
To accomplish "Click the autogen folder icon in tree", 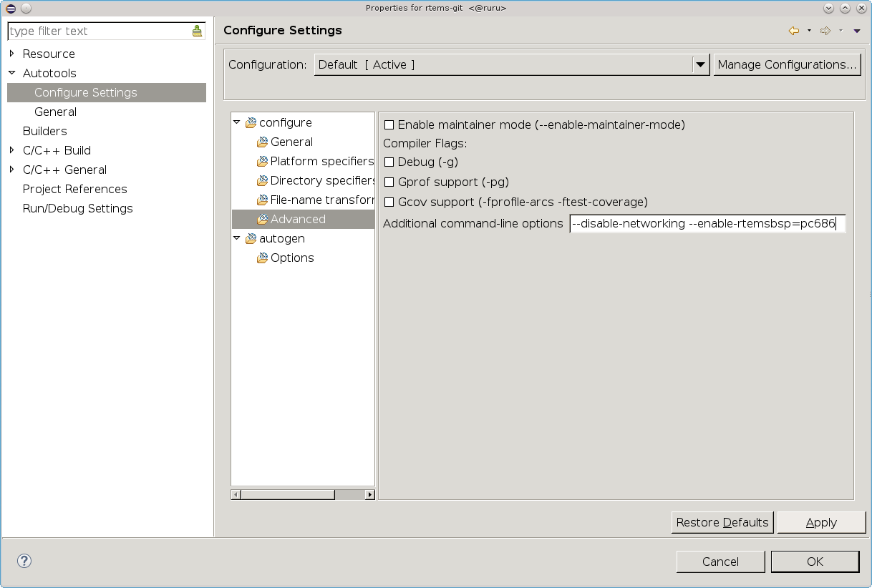I will [x=251, y=239].
